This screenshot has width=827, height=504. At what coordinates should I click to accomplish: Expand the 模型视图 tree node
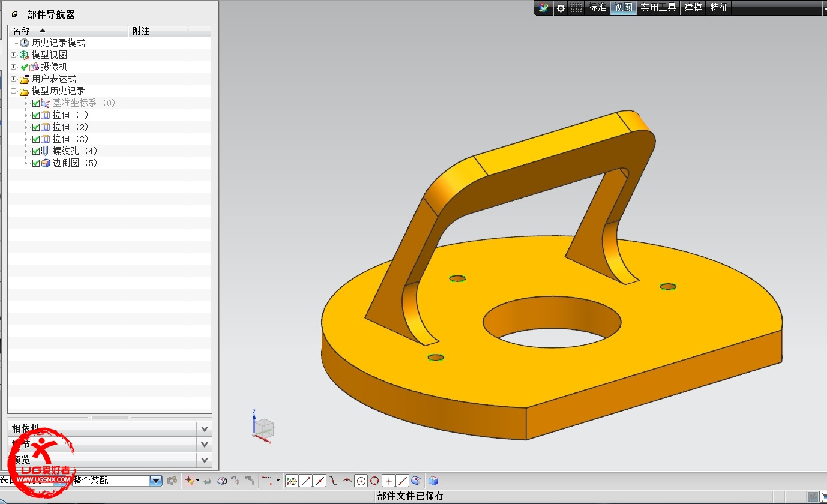coord(13,55)
